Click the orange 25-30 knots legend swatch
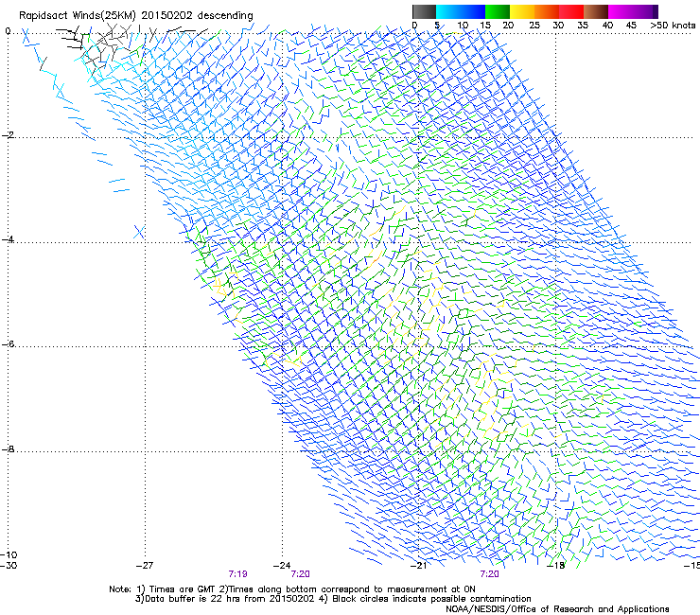Viewport: 700px width, 615px height. click(547, 11)
